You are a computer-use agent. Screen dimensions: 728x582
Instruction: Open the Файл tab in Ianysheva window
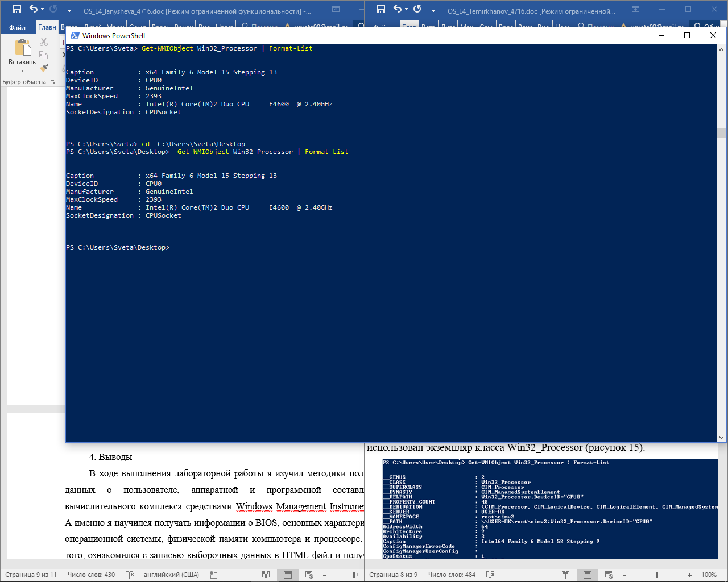(17, 27)
